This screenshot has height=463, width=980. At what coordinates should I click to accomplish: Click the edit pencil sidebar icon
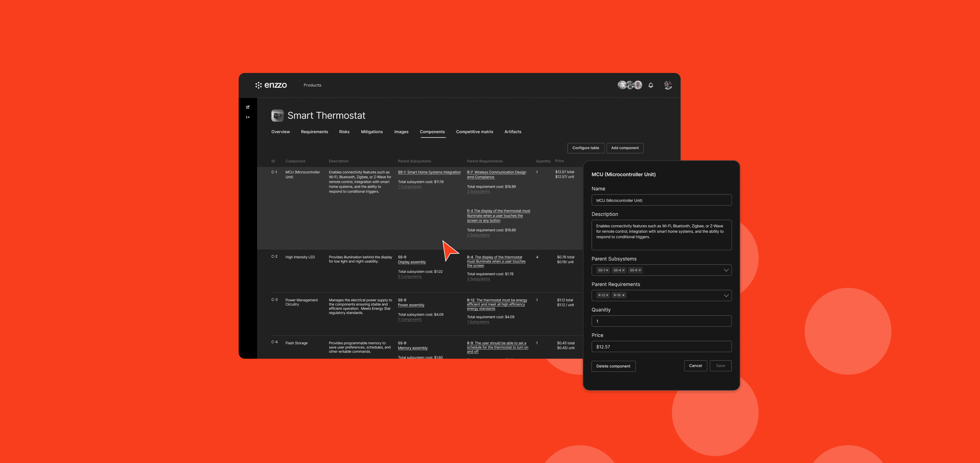248,107
